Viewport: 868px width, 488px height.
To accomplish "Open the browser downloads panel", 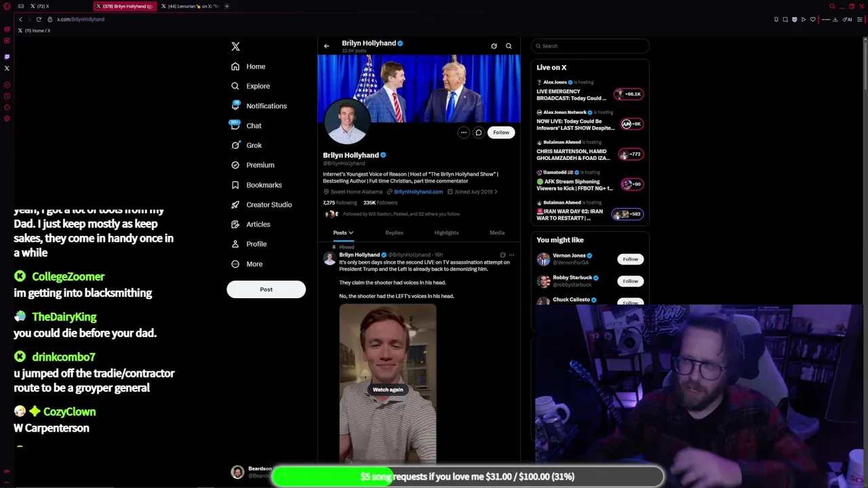I will tap(835, 19).
